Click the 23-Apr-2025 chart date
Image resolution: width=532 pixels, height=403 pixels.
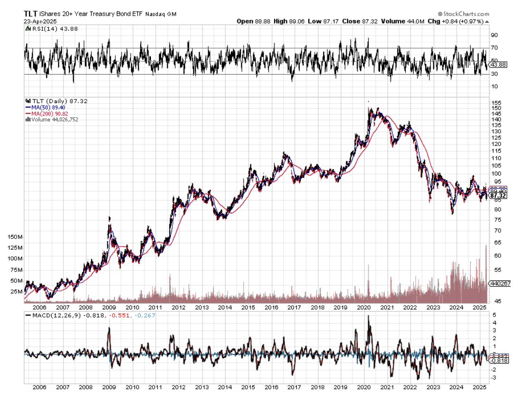pyautogui.click(x=40, y=21)
